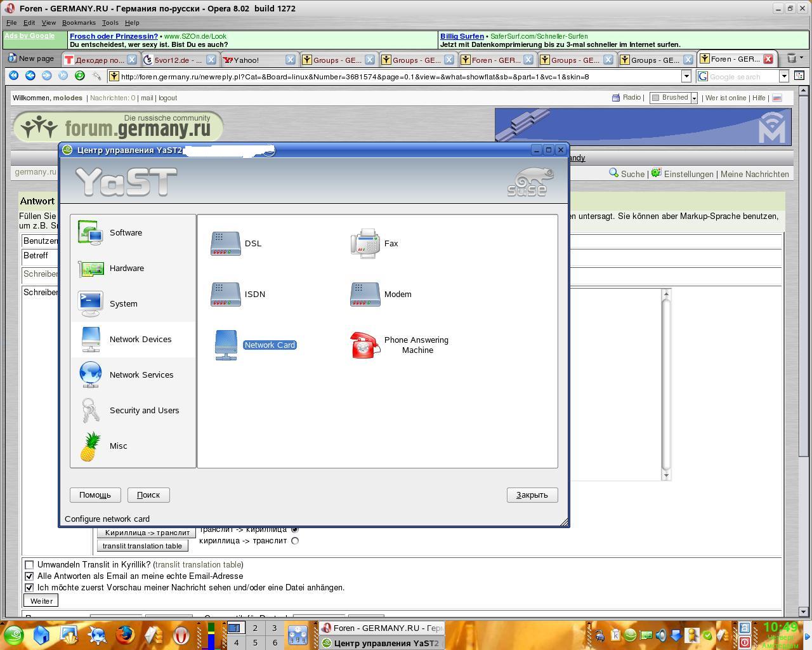812x650 pixels.
Task: Open the Einstellungen link
Action: click(688, 174)
